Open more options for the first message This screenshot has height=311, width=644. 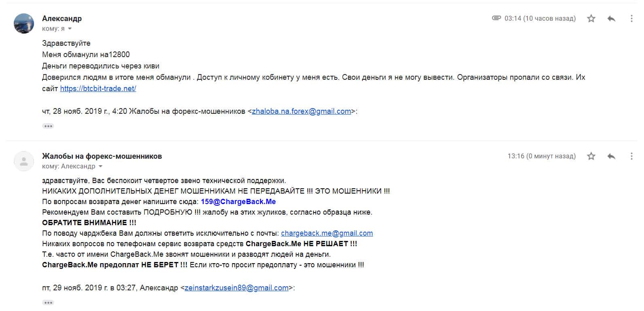click(631, 19)
